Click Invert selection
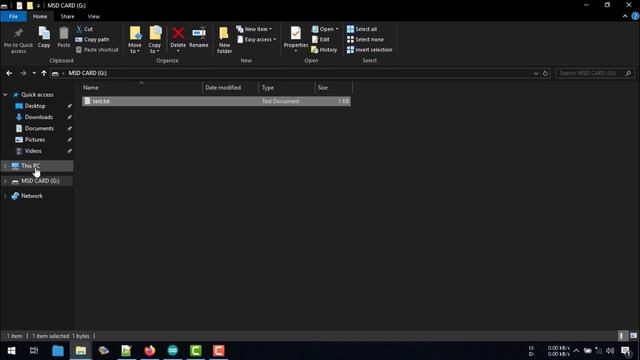Viewport: 640px width, 360px height. (x=369, y=50)
